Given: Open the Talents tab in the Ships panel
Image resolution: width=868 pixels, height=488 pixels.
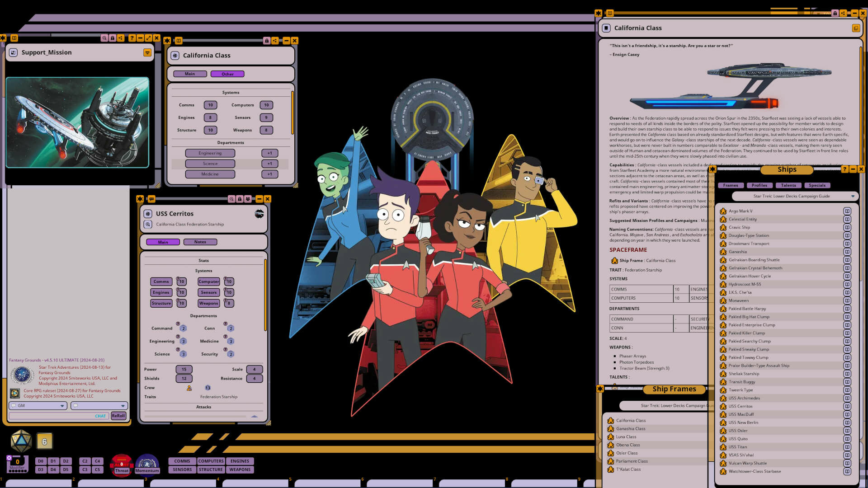Looking at the screenshot, I should [x=788, y=185].
